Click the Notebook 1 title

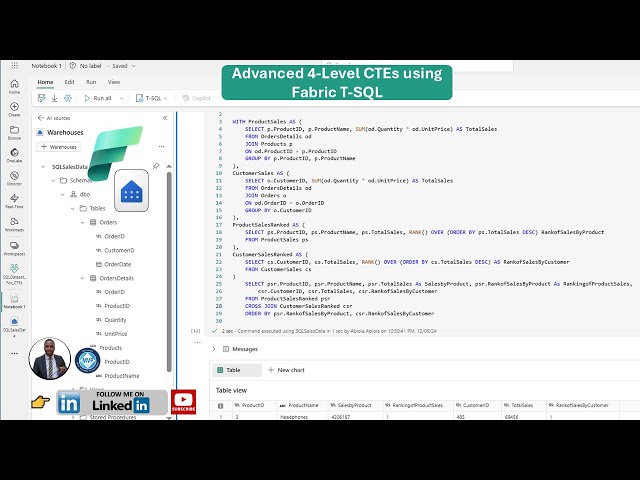tap(47, 65)
